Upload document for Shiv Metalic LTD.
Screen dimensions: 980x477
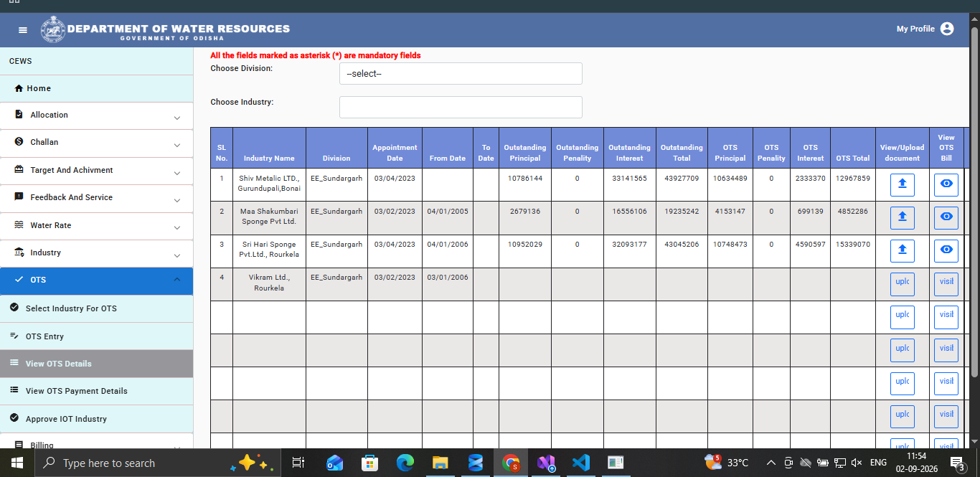click(x=903, y=184)
